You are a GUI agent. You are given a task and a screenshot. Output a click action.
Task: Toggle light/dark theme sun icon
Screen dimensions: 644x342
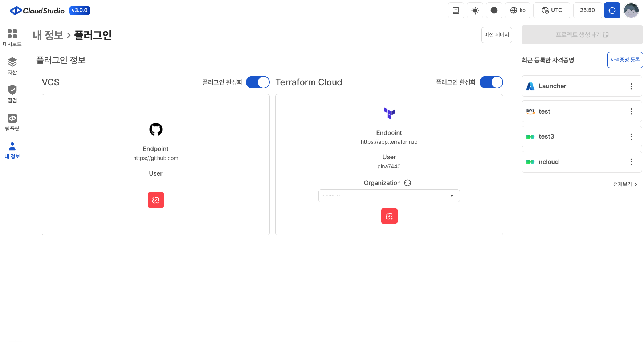[475, 11]
